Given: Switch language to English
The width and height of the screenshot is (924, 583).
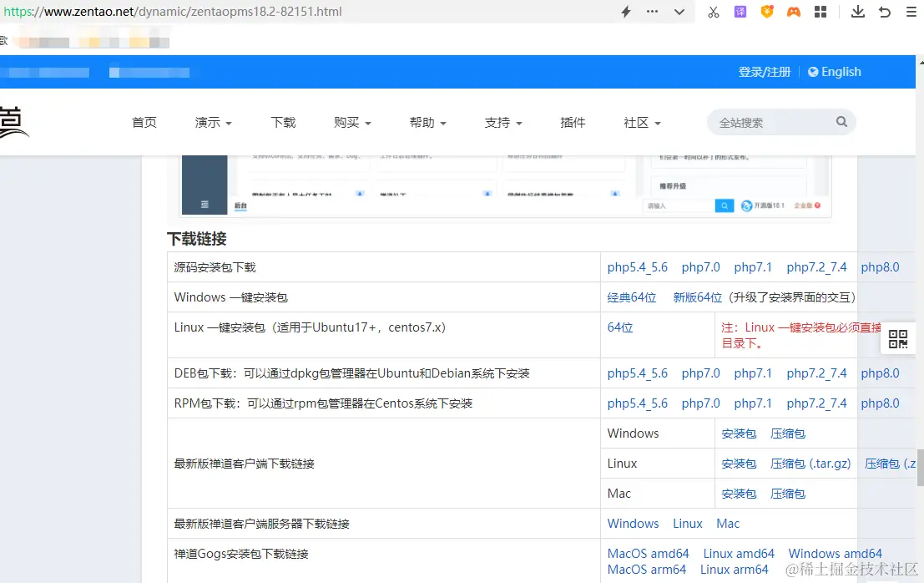Looking at the screenshot, I should [835, 72].
